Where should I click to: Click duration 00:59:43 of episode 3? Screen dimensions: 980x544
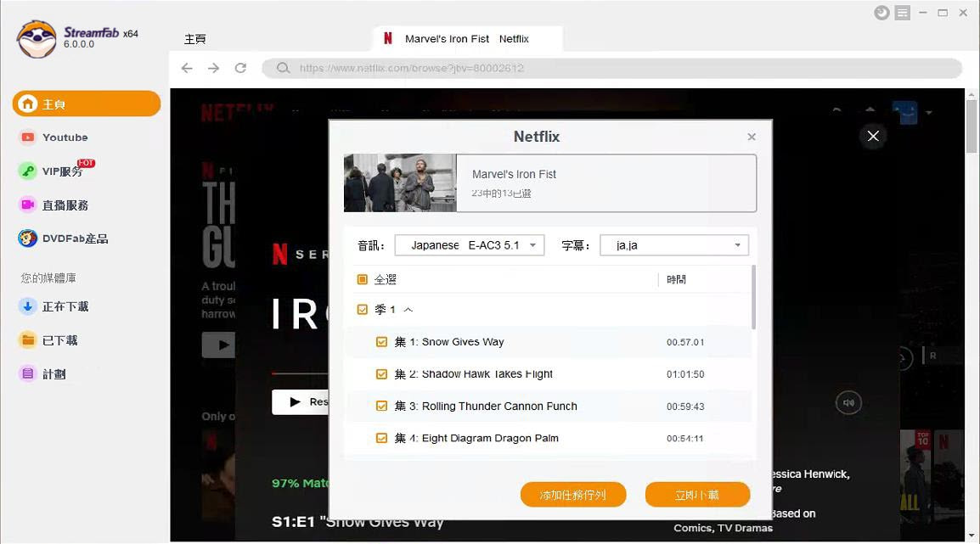(685, 407)
